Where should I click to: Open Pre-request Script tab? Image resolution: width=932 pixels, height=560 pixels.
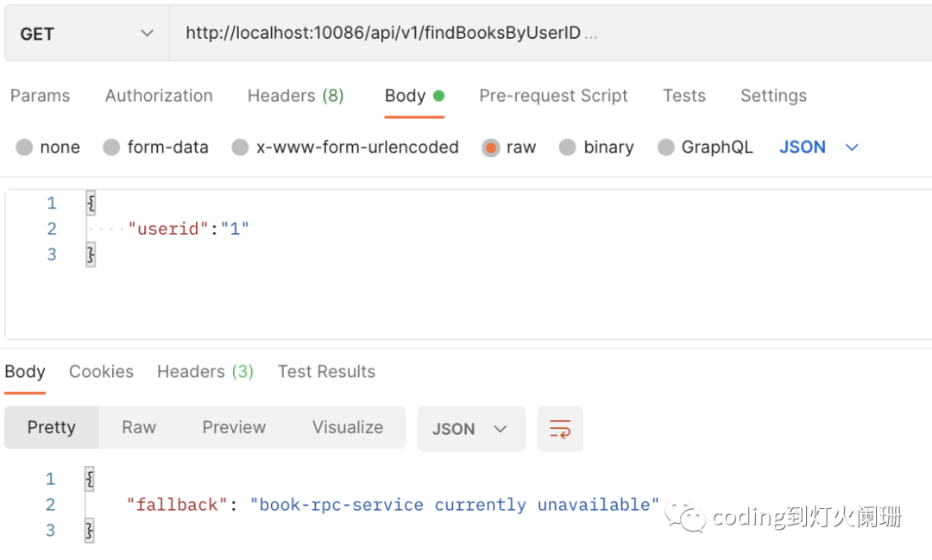click(553, 96)
